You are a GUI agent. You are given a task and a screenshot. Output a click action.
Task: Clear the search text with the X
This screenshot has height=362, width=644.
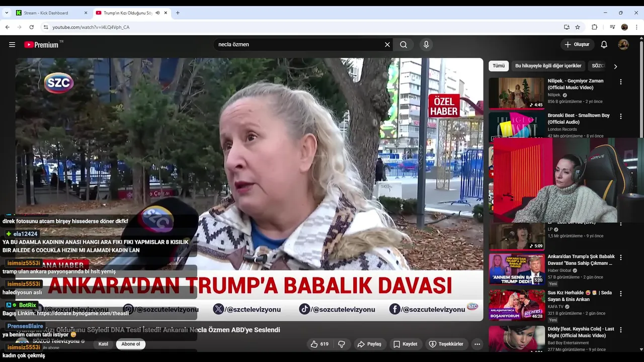click(x=387, y=44)
